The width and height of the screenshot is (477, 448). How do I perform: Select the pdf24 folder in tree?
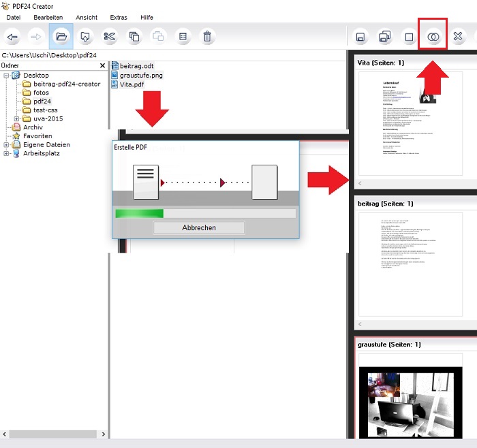[x=42, y=101]
